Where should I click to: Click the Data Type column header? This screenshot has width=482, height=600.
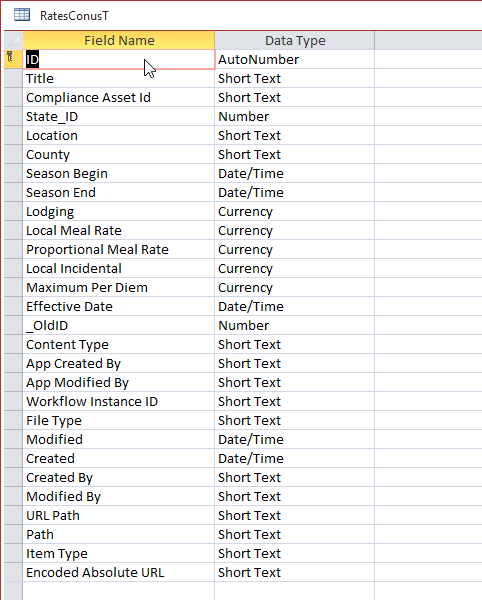(x=295, y=41)
